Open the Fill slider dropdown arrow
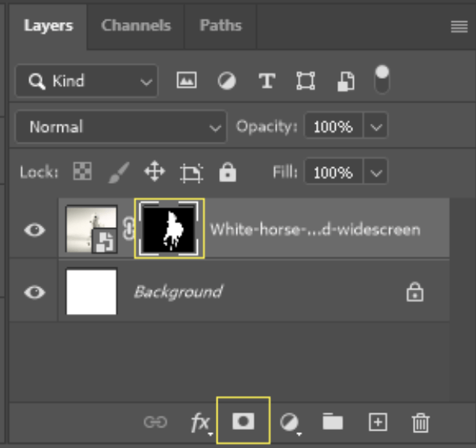The width and height of the screenshot is (476, 448). click(x=376, y=172)
